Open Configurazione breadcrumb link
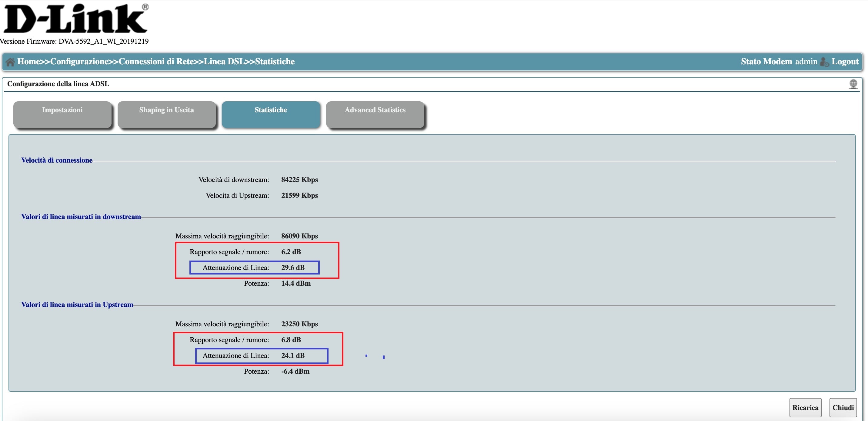The height and width of the screenshot is (421, 868). coord(79,61)
